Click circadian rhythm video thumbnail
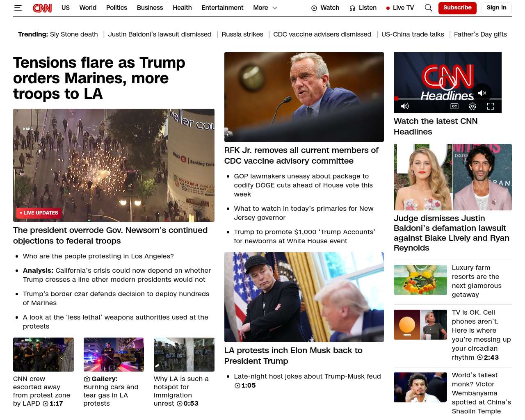 point(420,324)
